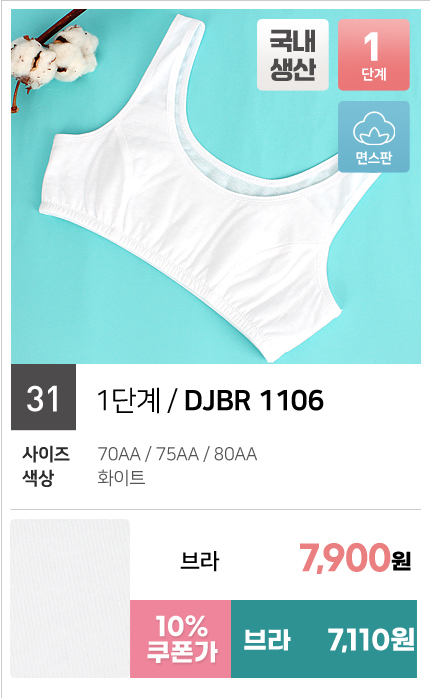The image size is (430, 698).
Task: Click the cotton flower decoration
Action: pos(51,57)
